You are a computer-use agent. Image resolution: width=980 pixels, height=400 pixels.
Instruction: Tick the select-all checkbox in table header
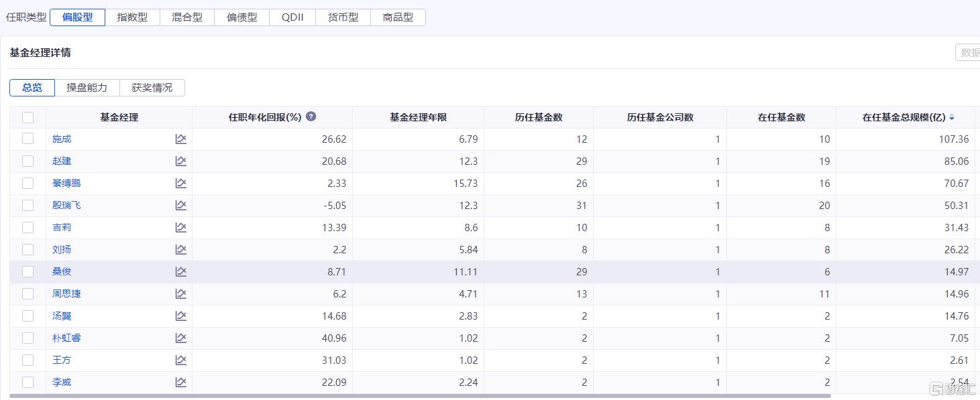pyautogui.click(x=28, y=117)
